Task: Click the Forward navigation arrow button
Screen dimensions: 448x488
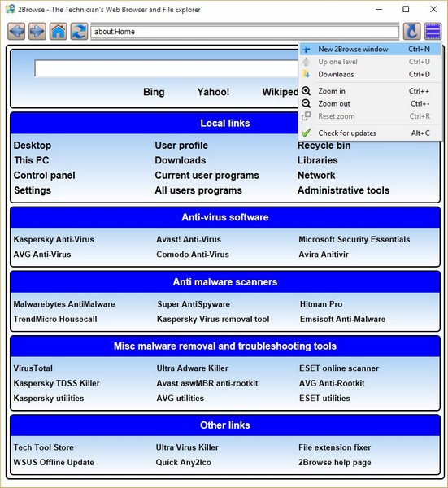Action: pos(37,31)
